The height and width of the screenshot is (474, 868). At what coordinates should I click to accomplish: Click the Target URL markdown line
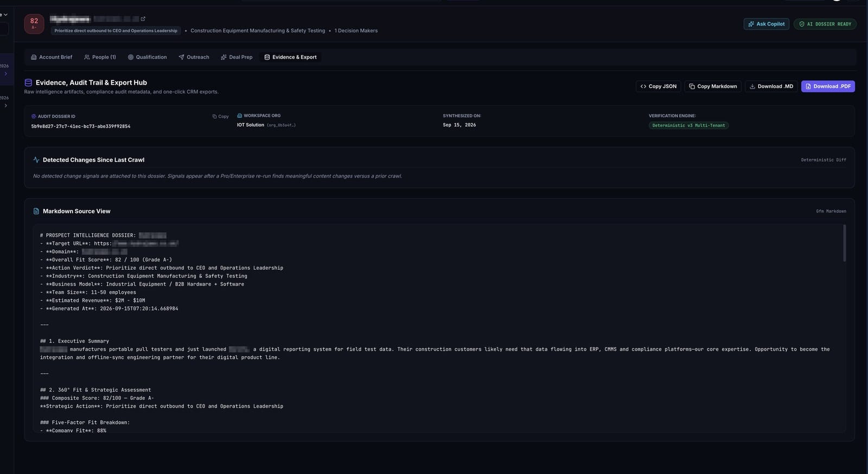(x=109, y=243)
